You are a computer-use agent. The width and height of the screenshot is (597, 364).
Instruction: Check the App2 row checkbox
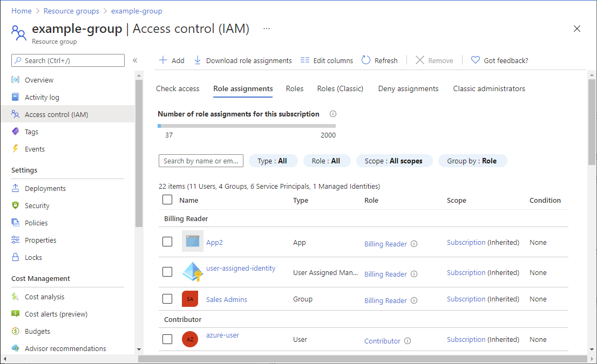pyautogui.click(x=167, y=242)
